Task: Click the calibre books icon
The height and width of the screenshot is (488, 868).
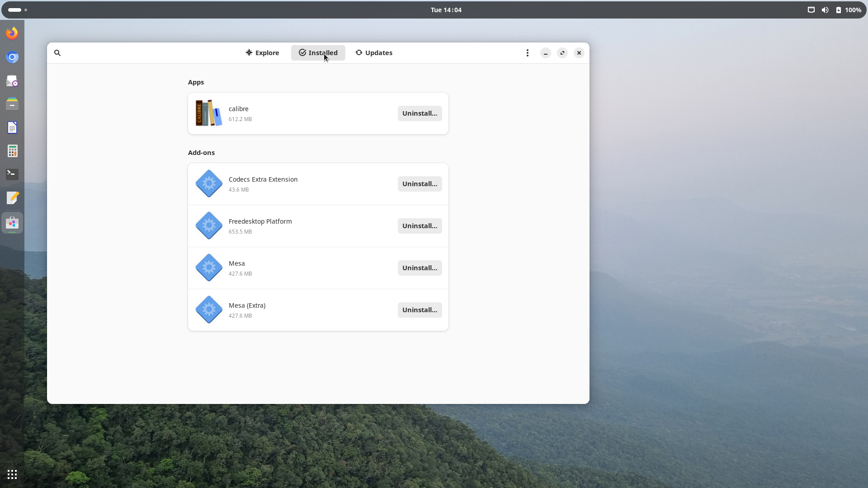Action: [x=209, y=113]
